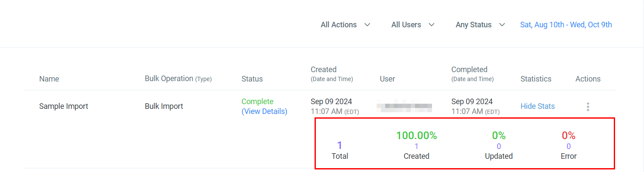
Task: Change the Sat, Aug 10th - Wed, Oct 9th range
Action: 566,25
